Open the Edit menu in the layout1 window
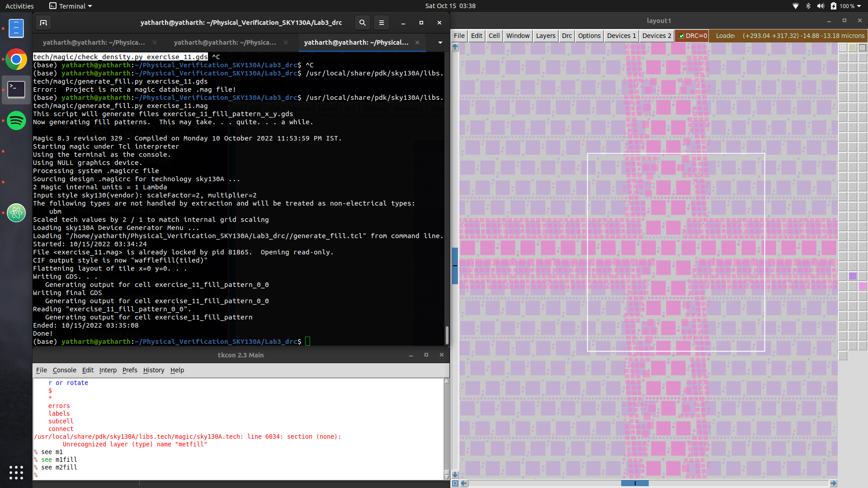Viewport: 868px width, 488px height. click(x=476, y=36)
